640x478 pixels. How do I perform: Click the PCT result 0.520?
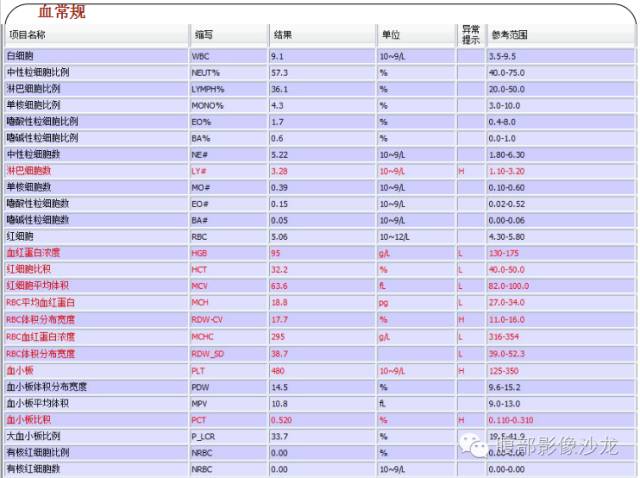(x=282, y=420)
